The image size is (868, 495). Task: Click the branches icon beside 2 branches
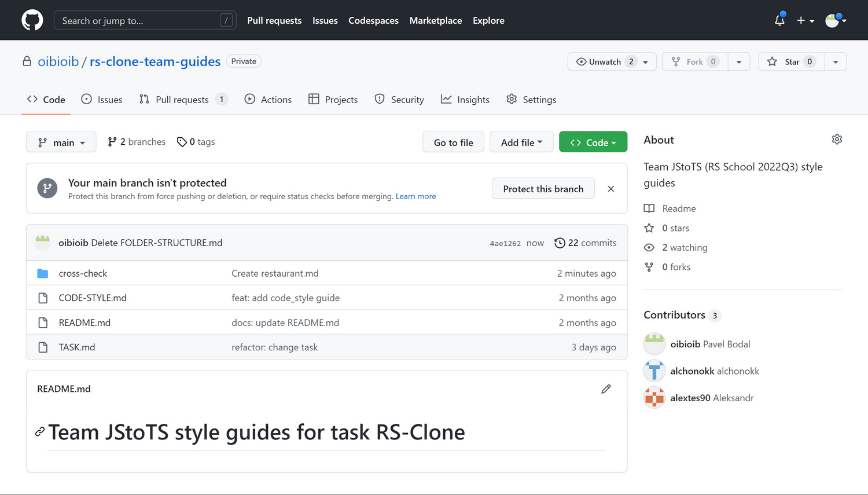click(x=112, y=142)
